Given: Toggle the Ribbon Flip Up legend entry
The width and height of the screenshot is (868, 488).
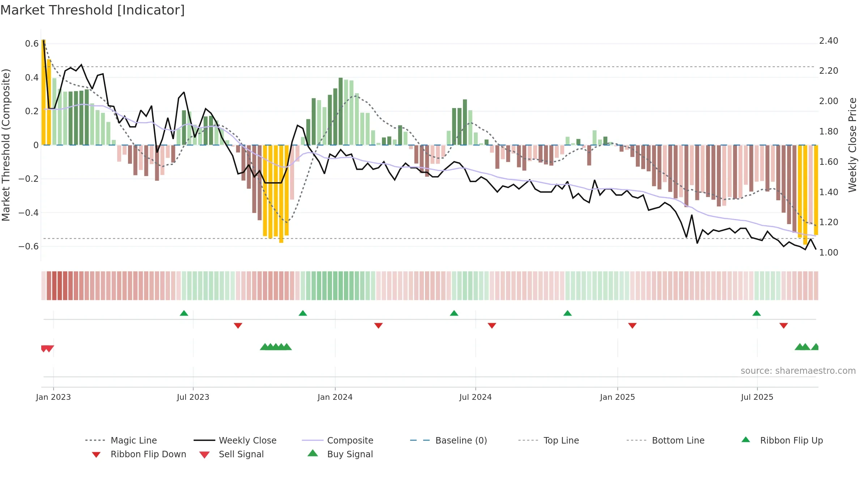Looking at the screenshot, I should point(782,440).
